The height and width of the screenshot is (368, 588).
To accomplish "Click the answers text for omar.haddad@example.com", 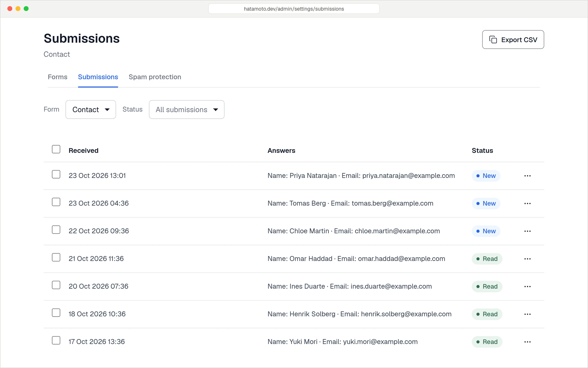I will 356,259.
